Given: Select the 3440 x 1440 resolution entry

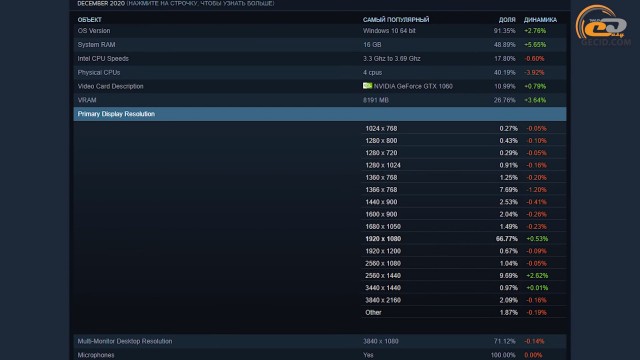Looking at the screenshot, I should 383,288.
